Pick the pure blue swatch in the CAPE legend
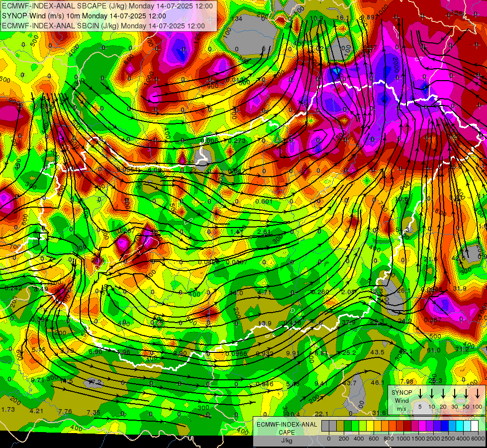Screen dimensions: 487x448 445,426
